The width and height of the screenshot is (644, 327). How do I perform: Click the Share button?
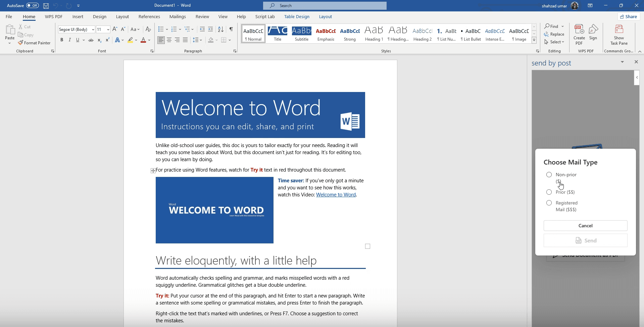629,16
